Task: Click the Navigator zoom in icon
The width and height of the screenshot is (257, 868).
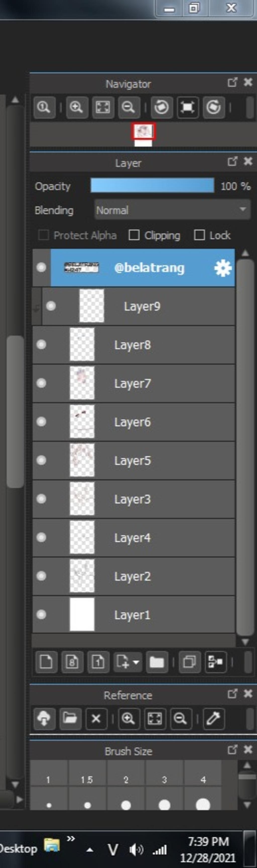Action: 77,107
